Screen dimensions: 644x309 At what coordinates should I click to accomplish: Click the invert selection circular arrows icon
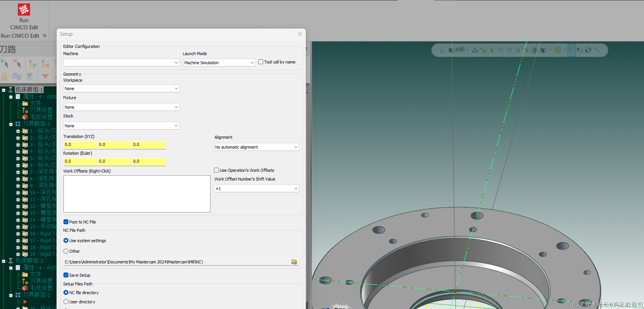[589, 50]
